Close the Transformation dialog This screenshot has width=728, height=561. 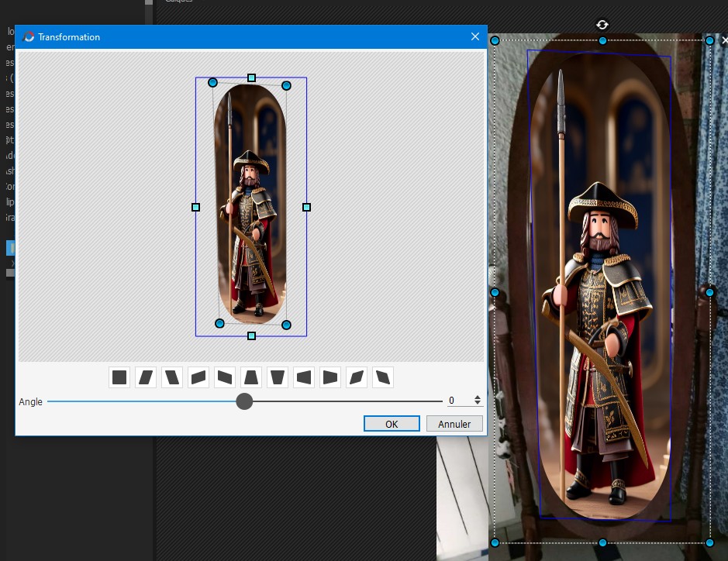coord(475,36)
